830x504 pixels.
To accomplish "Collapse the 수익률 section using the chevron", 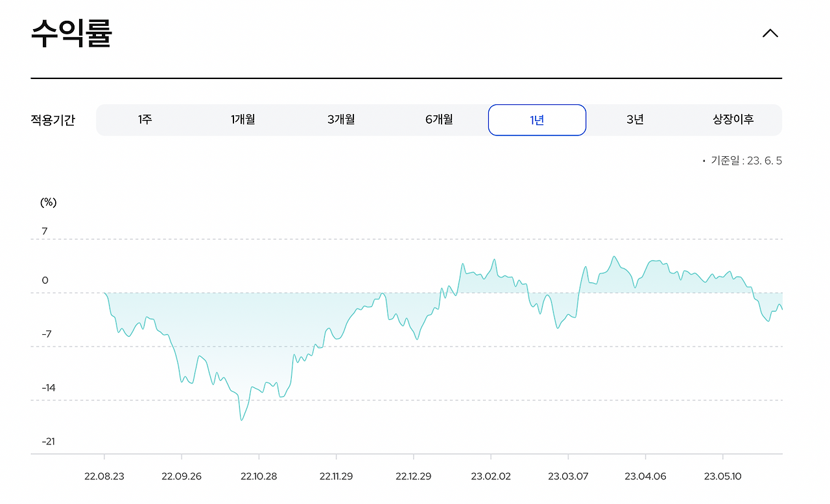I will [770, 32].
